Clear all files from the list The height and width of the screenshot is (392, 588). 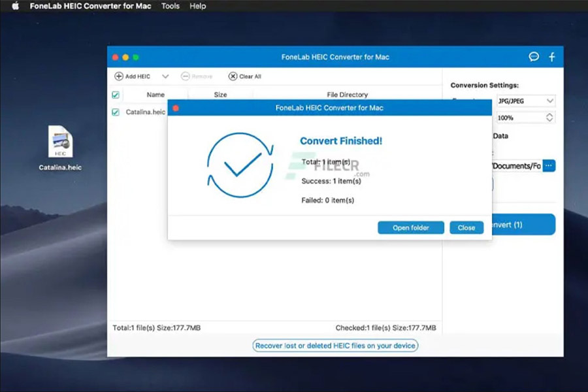click(x=244, y=76)
